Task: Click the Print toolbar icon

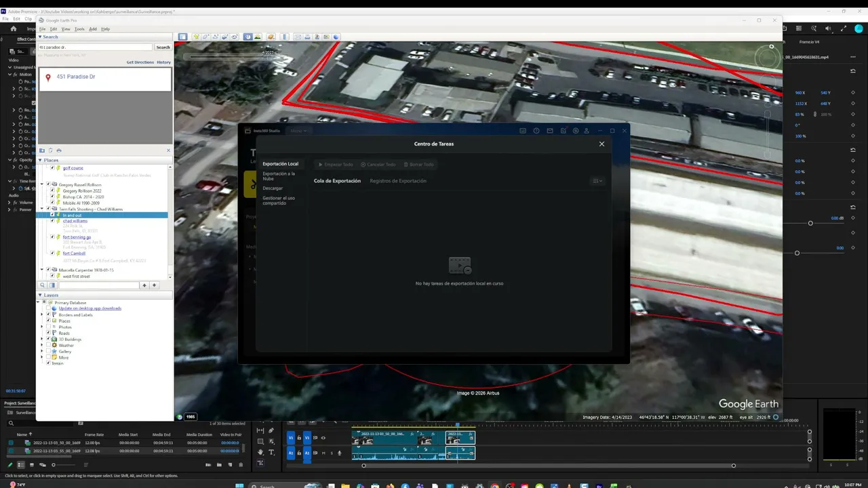Action: click(x=307, y=37)
